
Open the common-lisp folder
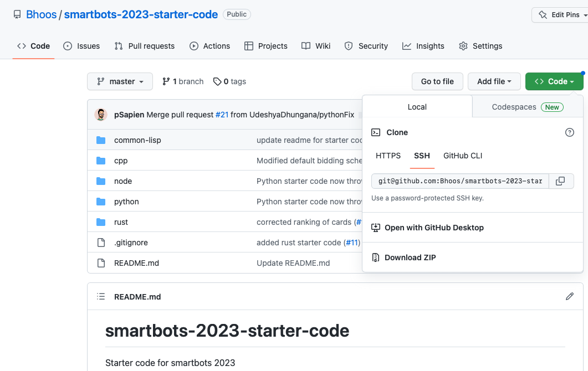(137, 140)
